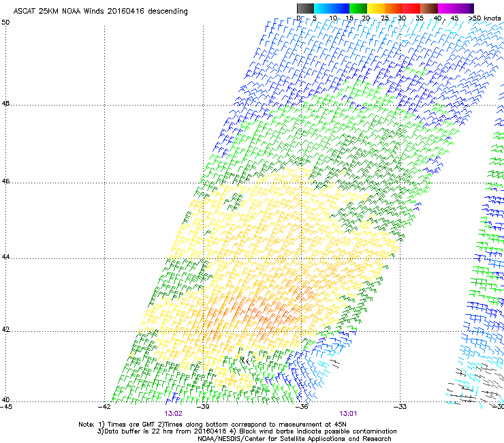Click the purple '13:01' swath time label
Screen dimensions: 504x443
[x=348, y=414]
